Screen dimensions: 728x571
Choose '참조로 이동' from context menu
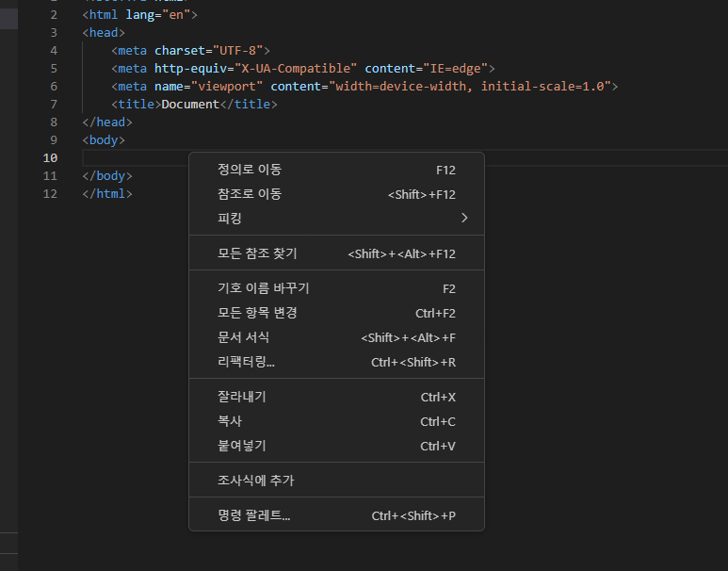pyautogui.click(x=336, y=194)
